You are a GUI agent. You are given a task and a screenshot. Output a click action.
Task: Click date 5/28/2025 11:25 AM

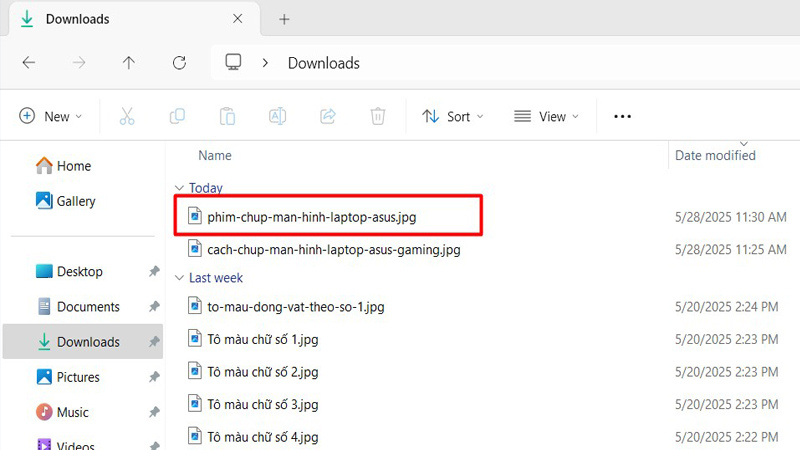pos(731,250)
